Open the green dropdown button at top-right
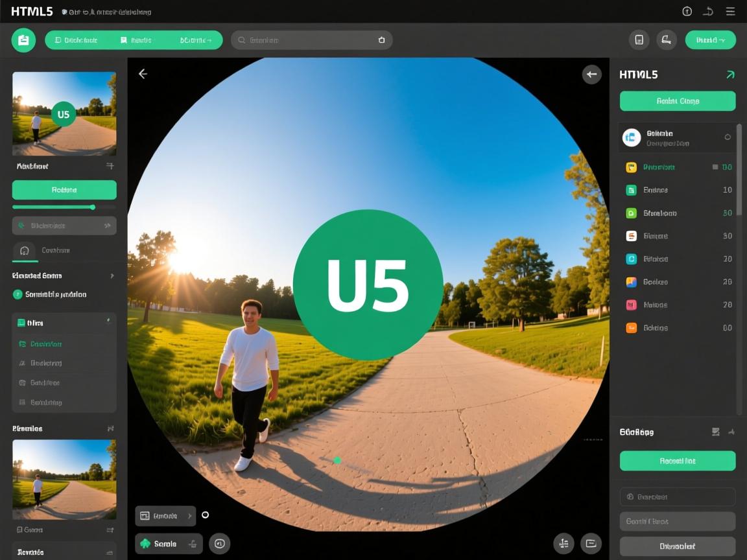This screenshot has height=560, width=747. pos(710,40)
